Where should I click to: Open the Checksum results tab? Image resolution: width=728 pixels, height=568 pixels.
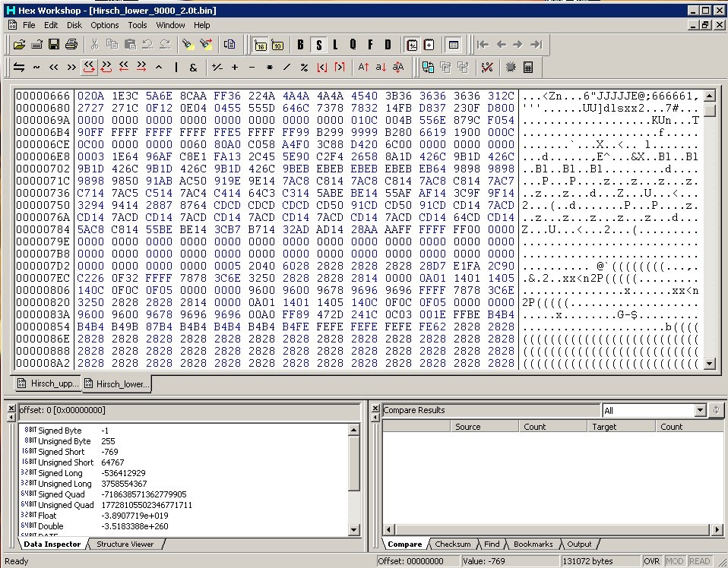453,544
